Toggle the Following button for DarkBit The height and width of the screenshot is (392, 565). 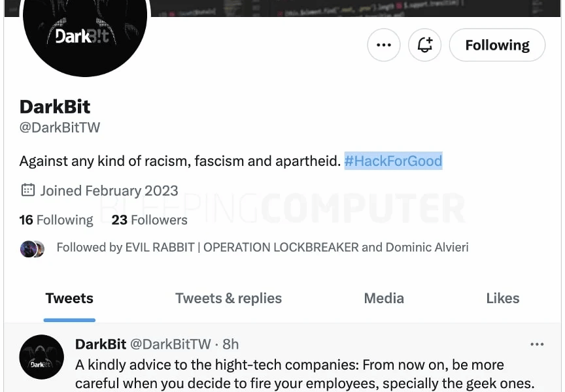point(497,45)
